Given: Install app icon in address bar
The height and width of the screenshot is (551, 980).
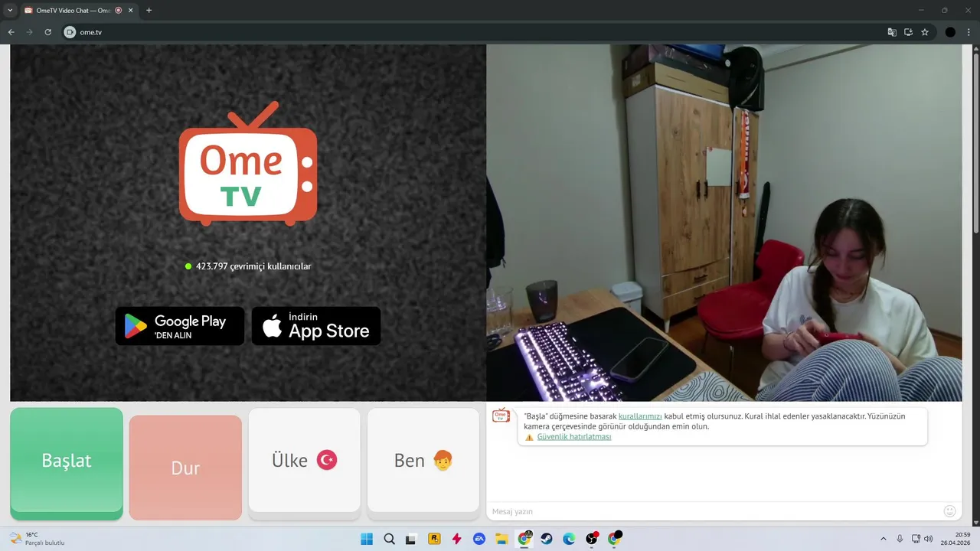Looking at the screenshot, I should pos(908,32).
